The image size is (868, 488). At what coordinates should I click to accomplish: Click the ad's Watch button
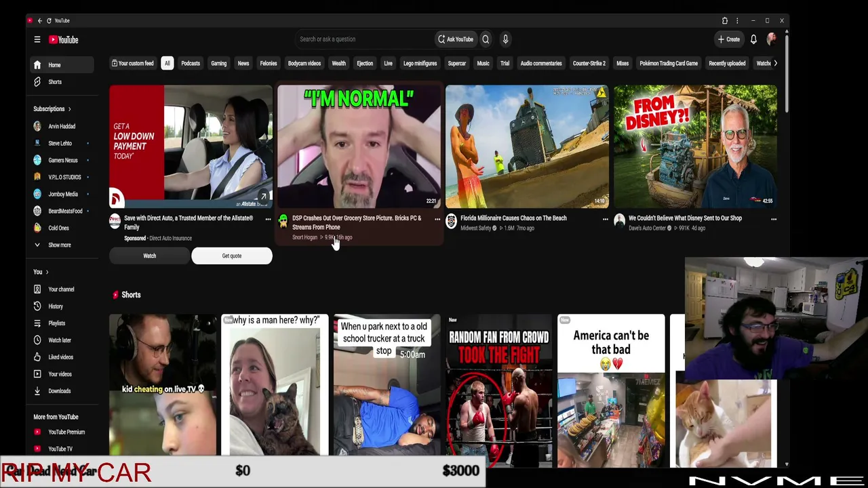point(149,256)
